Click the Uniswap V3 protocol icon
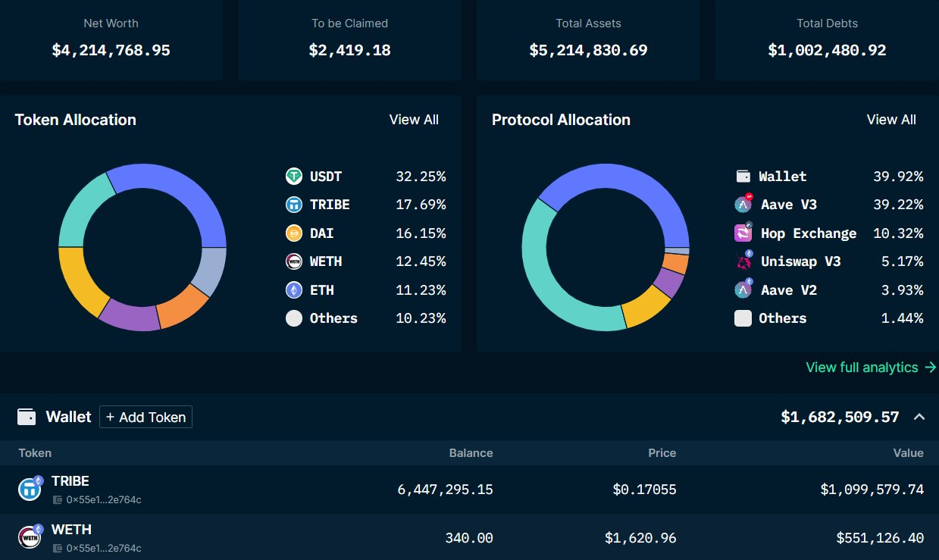 (743, 261)
